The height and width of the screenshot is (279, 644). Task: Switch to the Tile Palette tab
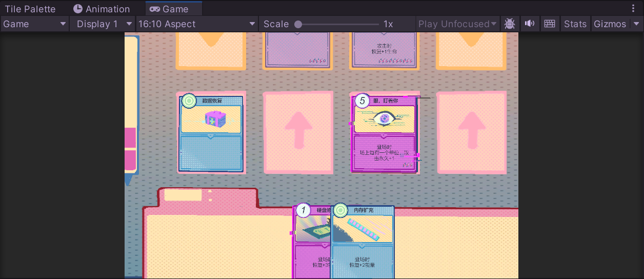point(30,9)
